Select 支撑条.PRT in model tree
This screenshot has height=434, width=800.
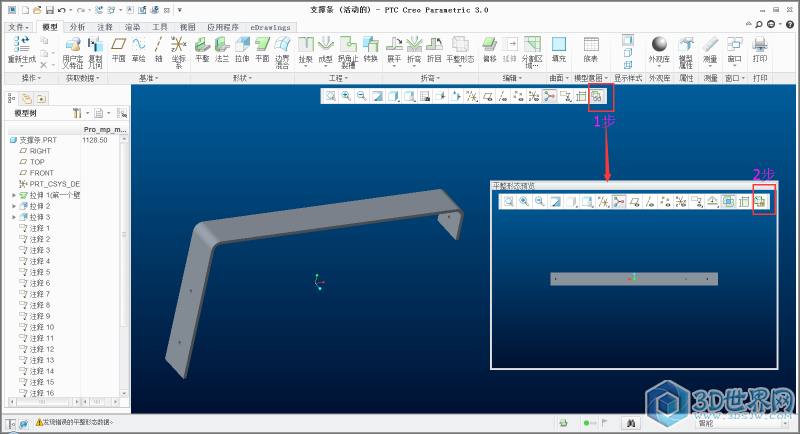click(x=38, y=140)
